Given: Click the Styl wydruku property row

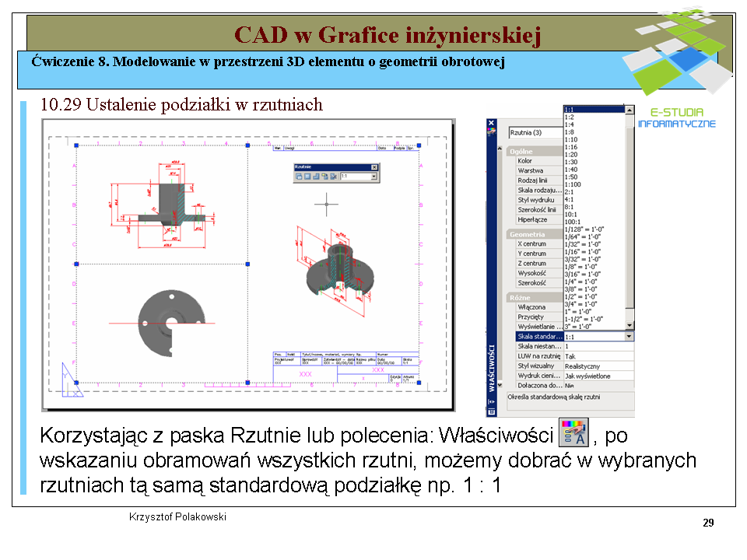Looking at the screenshot, I should click(x=539, y=200).
